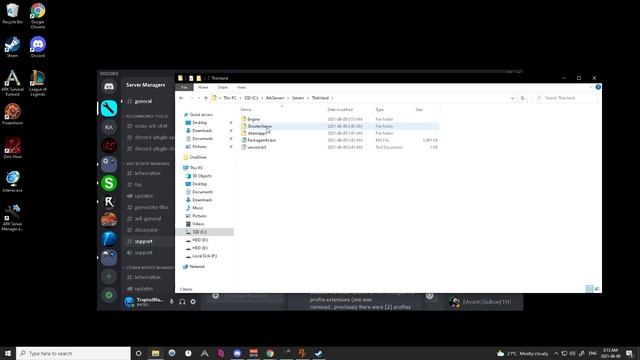Click ArkServers in the address bar
This screenshot has width=640, height=360.
point(275,98)
